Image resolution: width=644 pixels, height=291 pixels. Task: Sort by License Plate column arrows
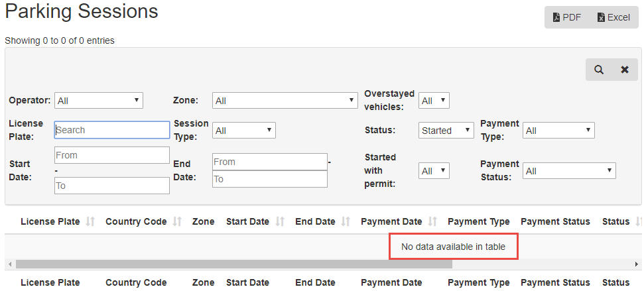tap(90, 221)
